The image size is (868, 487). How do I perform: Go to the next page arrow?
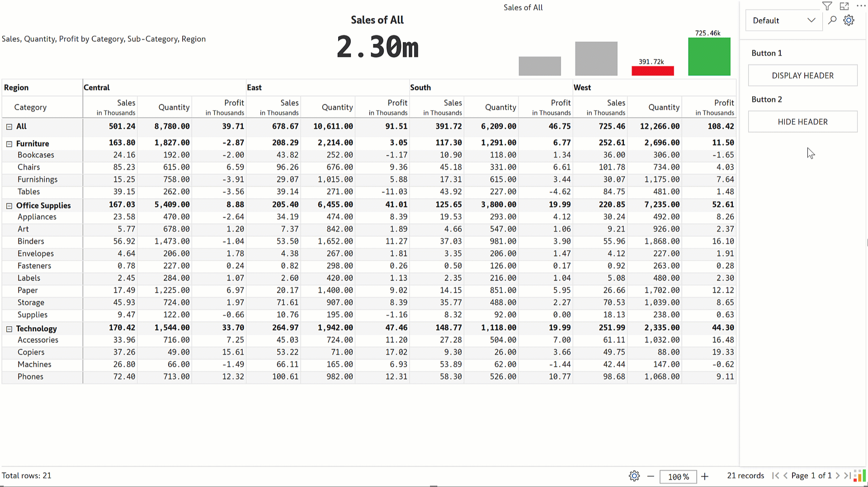[x=838, y=476]
